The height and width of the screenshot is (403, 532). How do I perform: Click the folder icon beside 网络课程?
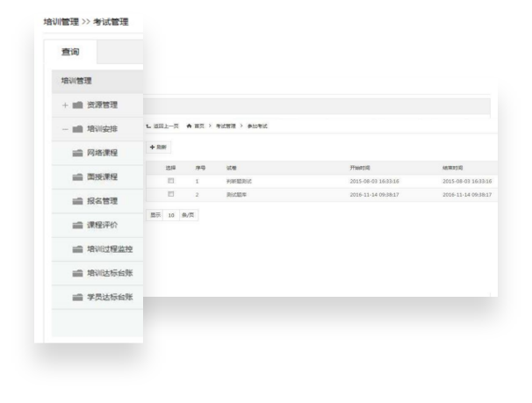(79, 154)
